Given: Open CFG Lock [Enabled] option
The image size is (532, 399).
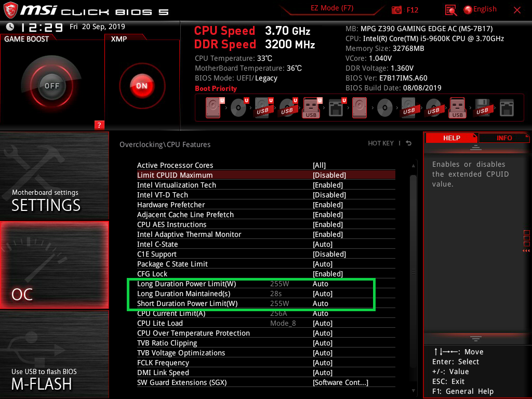Looking at the screenshot, I should tap(266, 274).
